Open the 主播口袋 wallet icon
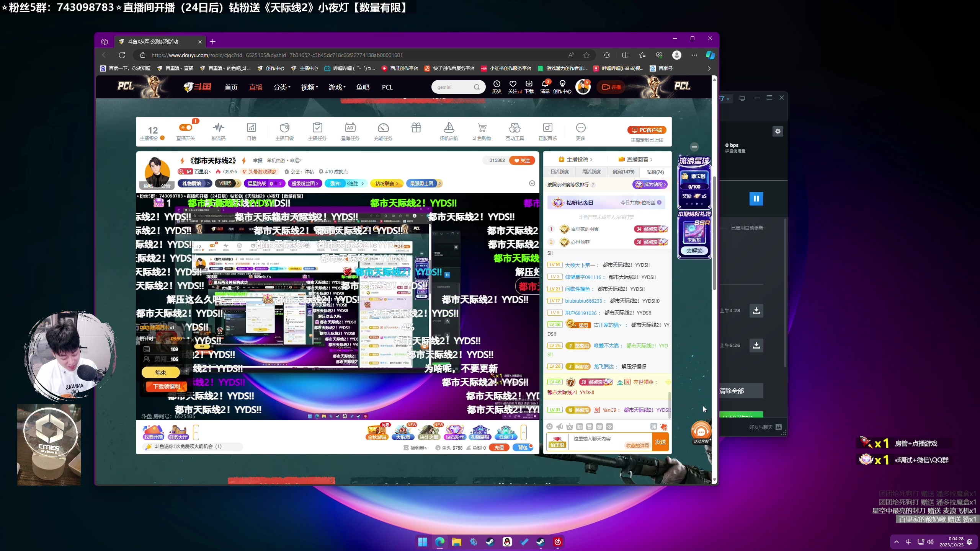Viewport: 980px width, 551px height. [x=284, y=127]
